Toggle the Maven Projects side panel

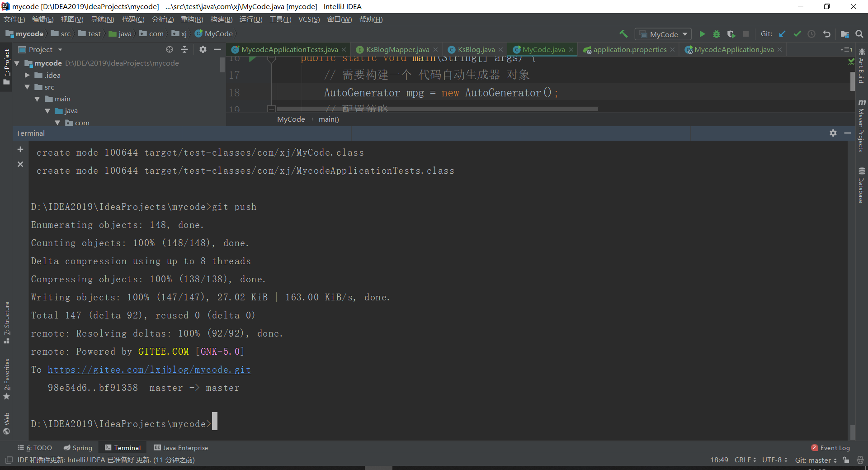(x=861, y=126)
